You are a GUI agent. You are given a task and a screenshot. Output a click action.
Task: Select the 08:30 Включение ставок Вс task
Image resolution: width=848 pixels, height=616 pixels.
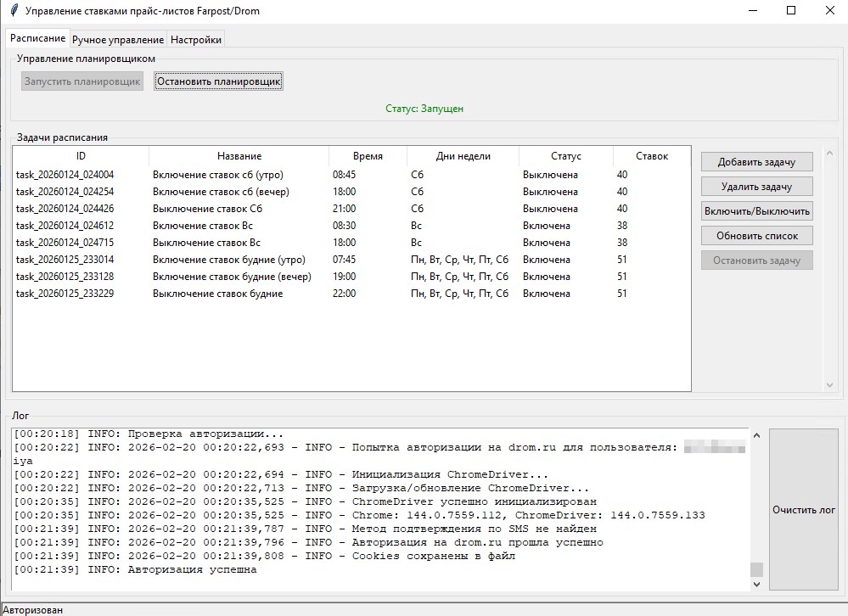pyautogui.click(x=202, y=226)
